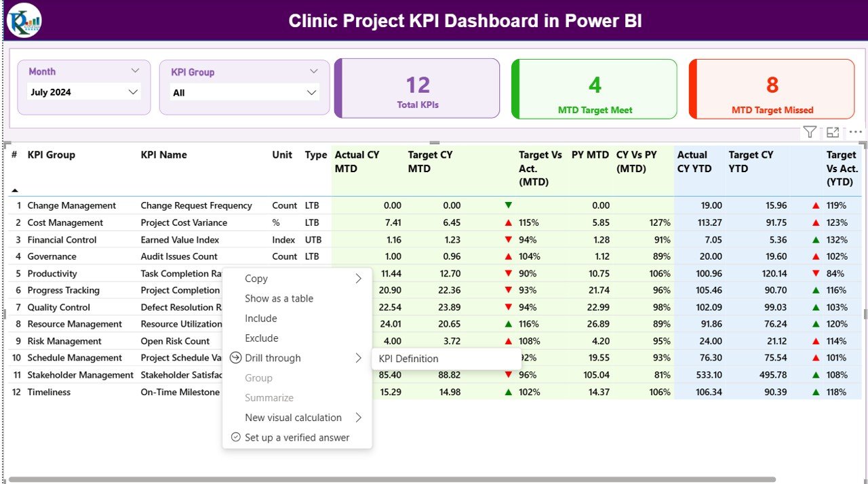This screenshot has width=868, height=484.
Task: Click the focus mode icon above table
Action: click(x=833, y=132)
